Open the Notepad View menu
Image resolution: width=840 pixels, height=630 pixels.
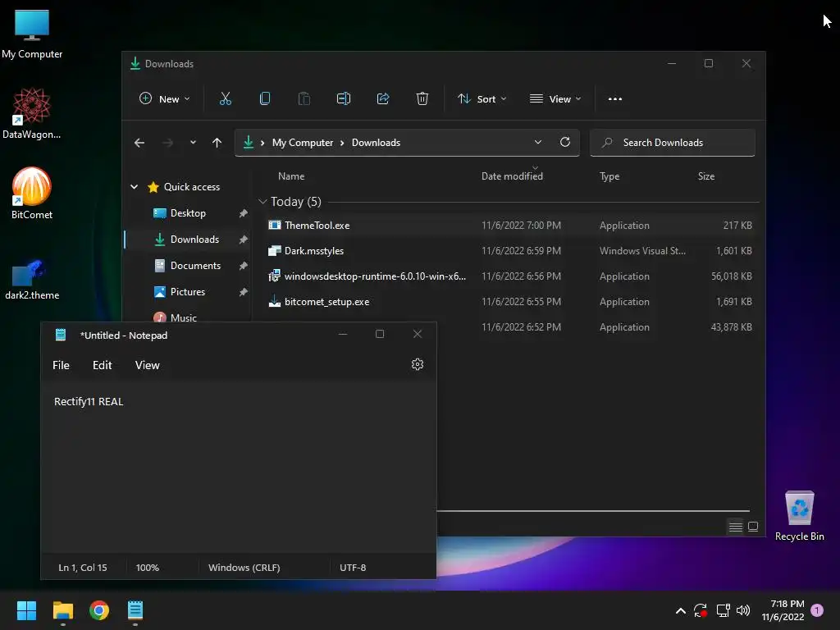[148, 365]
